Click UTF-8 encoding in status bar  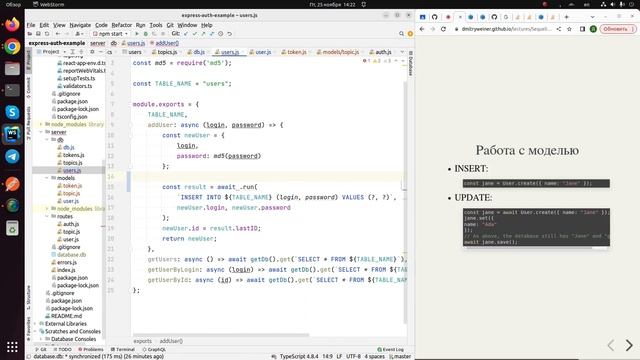point(353,357)
